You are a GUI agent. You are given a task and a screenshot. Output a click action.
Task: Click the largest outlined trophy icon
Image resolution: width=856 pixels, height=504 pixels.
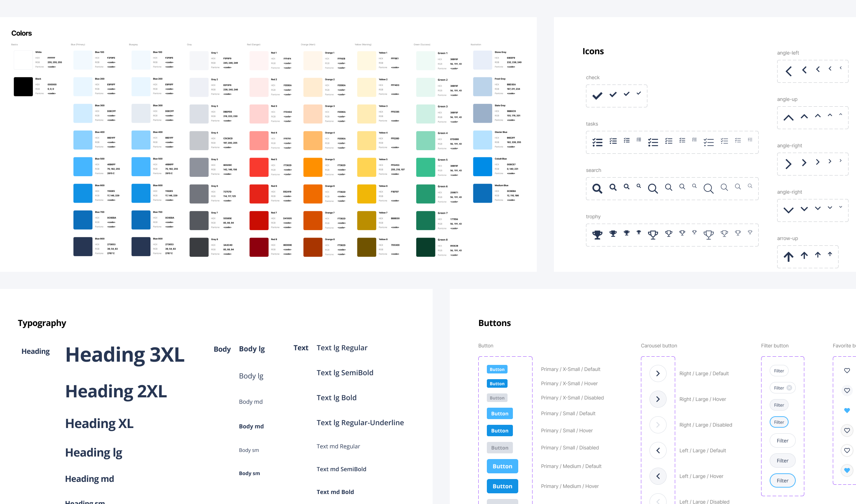pyautogui.click(x=653, y=235)
